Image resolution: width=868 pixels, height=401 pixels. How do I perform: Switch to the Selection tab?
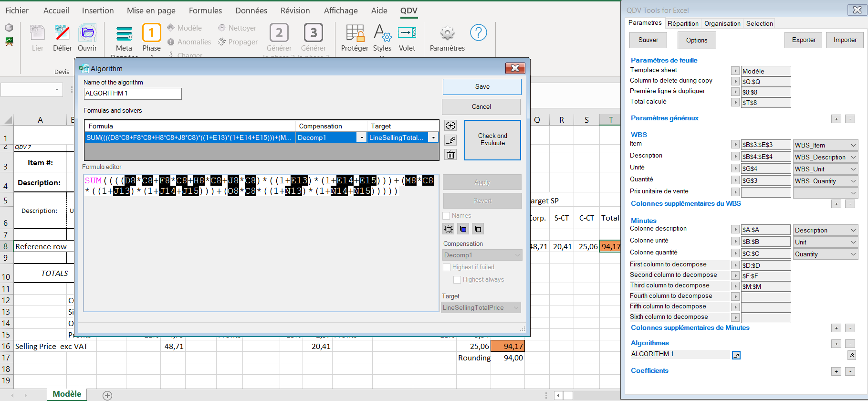(760, 23)
